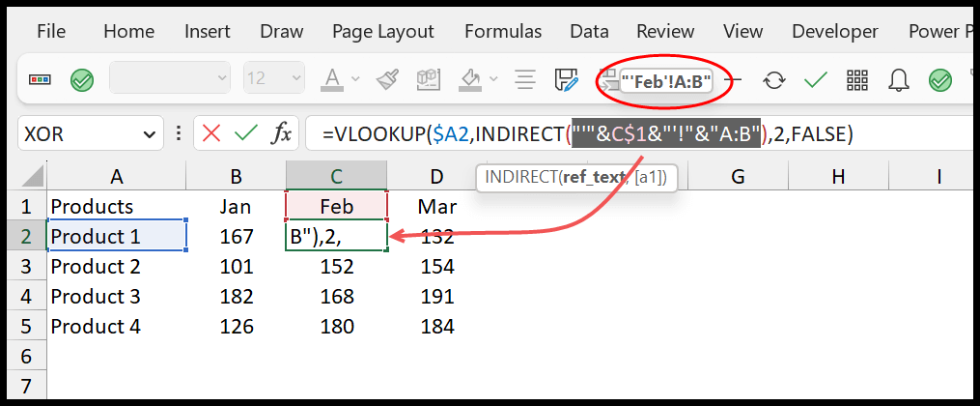Click the center align lines icon
This screenshot has width=980, height=406.
tap(525, 79)
